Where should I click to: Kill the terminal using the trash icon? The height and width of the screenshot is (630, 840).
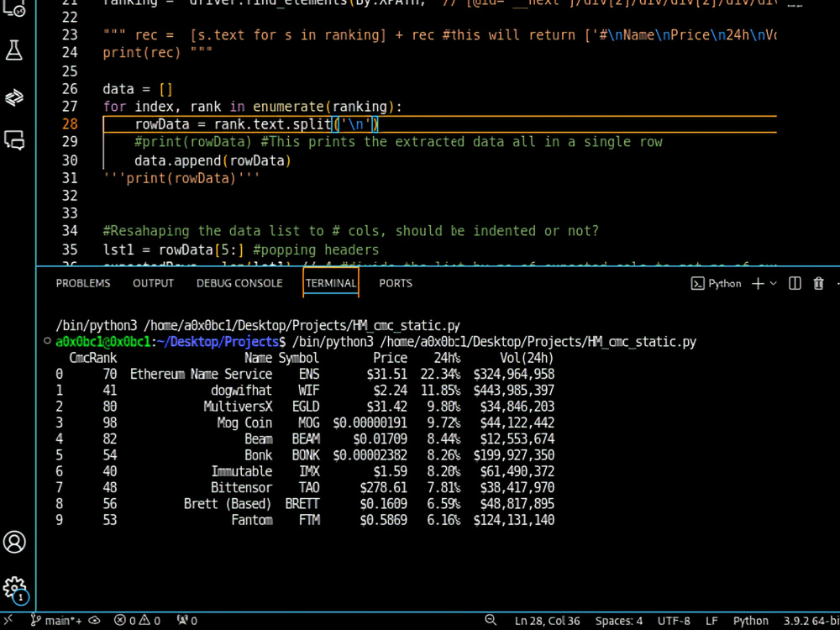[x=818, y=283]
